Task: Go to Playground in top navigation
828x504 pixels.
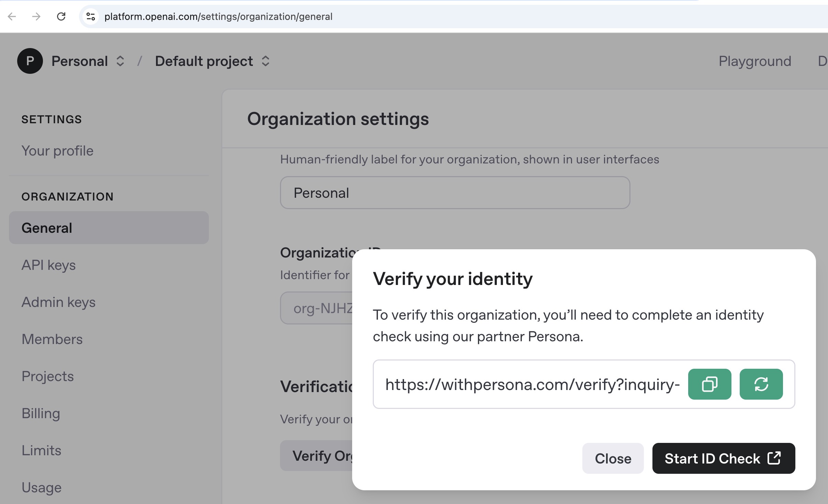Action: pyautogui.click(x=755, y=61)
